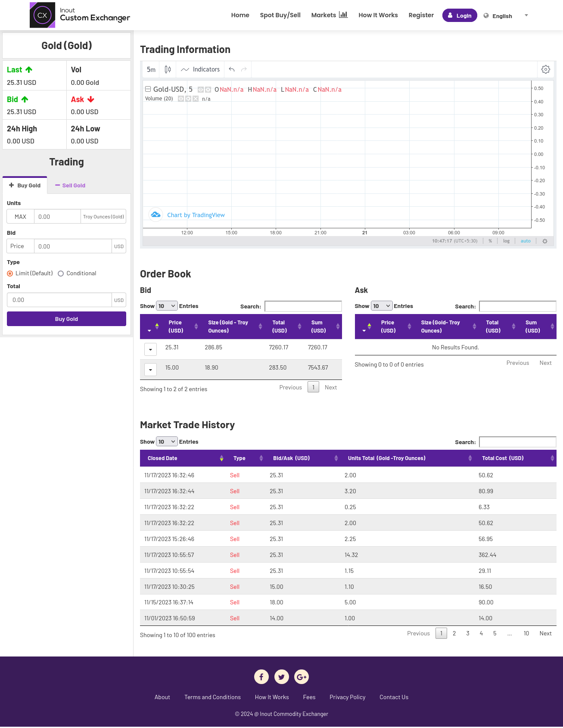Sort trade history by Total Cost (USD)
Viewport: 563px width, 728px height.
coord(515,458)
